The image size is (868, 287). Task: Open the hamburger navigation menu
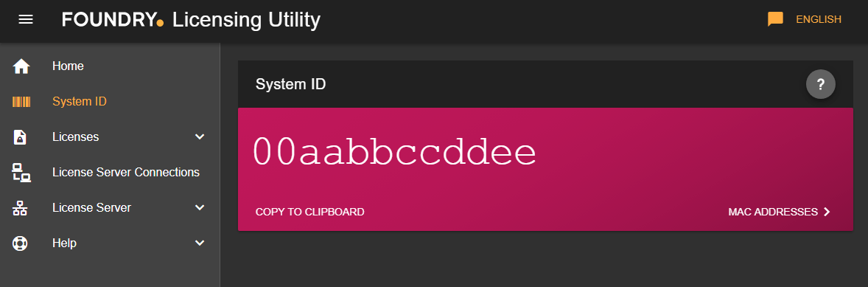tap(26, 19)
